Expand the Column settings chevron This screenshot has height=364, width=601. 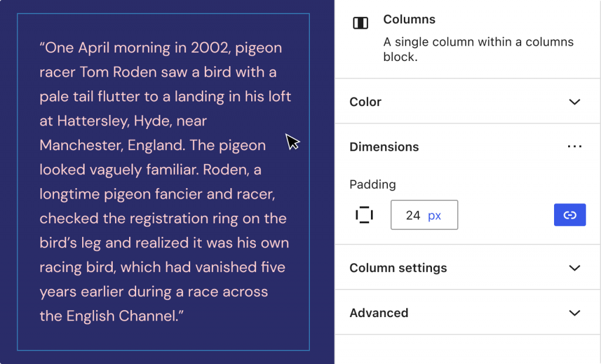coord(575,268)
